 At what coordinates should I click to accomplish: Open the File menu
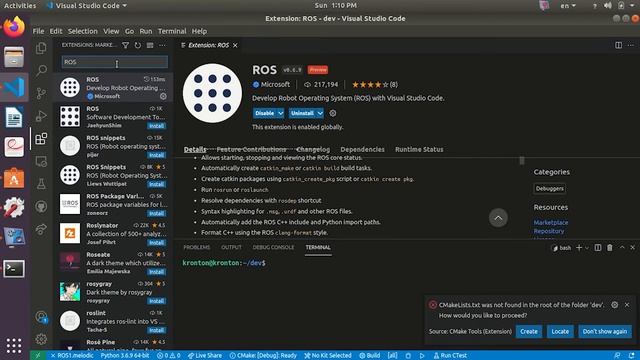point(38,31)
